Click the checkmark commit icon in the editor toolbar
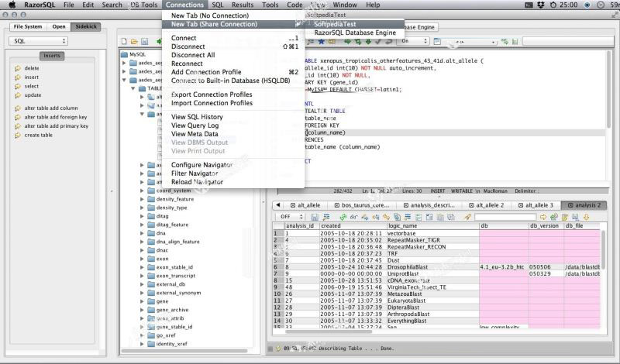 pyautogui.click(x=378, y=42)
